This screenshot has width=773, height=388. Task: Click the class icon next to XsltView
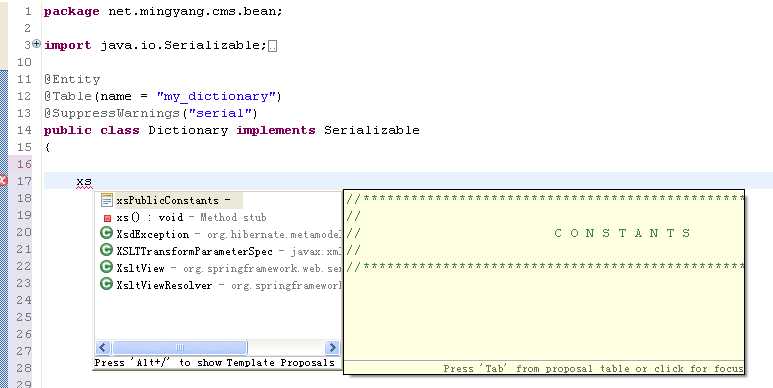[106, 267]
